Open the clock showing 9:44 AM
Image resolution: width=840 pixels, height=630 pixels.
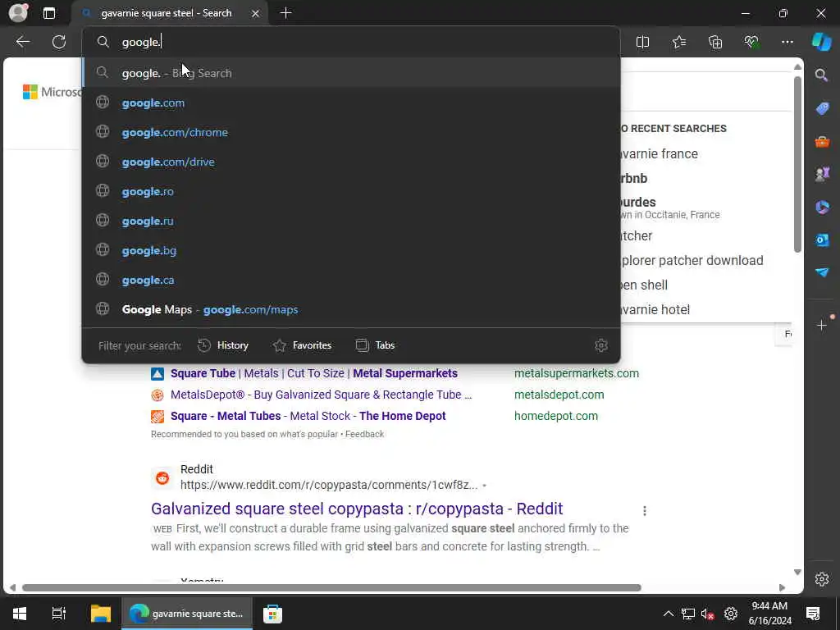pyautogui.click(x=769, y=614)
